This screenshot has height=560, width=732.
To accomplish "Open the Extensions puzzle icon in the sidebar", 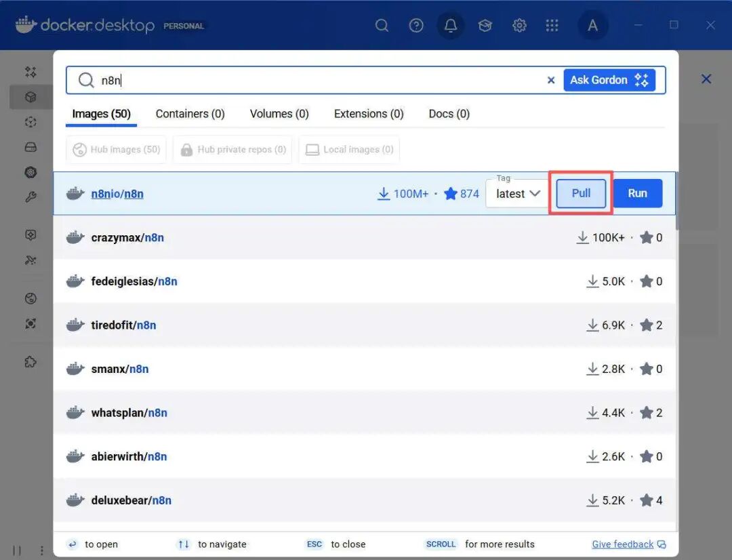I will [30, 362].
